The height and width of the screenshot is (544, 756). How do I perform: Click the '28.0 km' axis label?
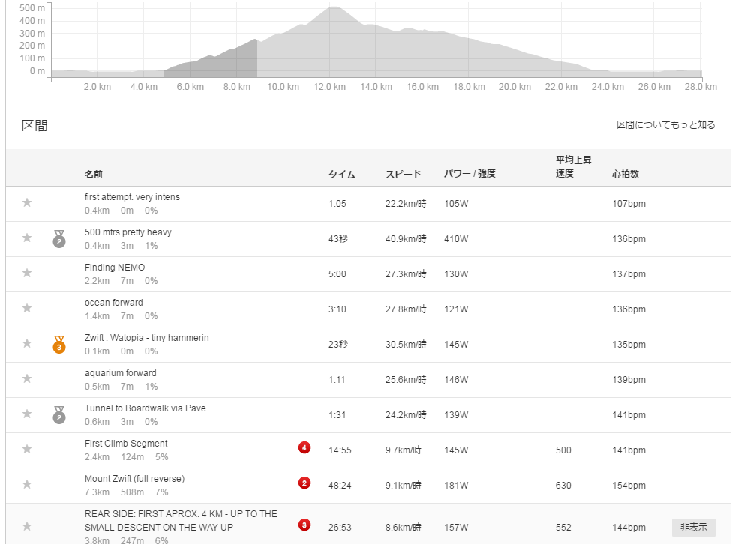(x=700, y=87)
